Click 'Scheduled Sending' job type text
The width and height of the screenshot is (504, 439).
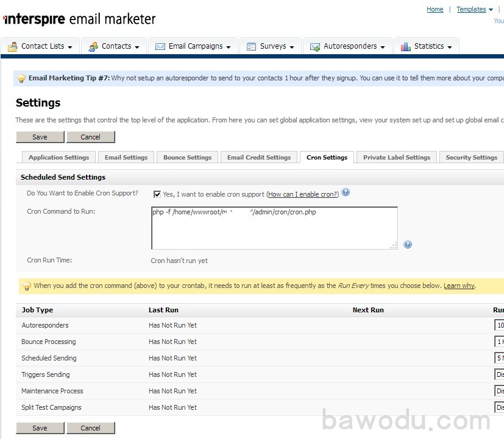click(x=49, y=358)
